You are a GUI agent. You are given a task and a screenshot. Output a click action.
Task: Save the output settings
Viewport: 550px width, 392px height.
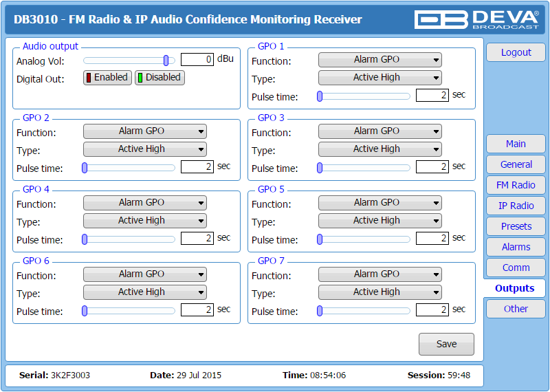tap(446, 345)
